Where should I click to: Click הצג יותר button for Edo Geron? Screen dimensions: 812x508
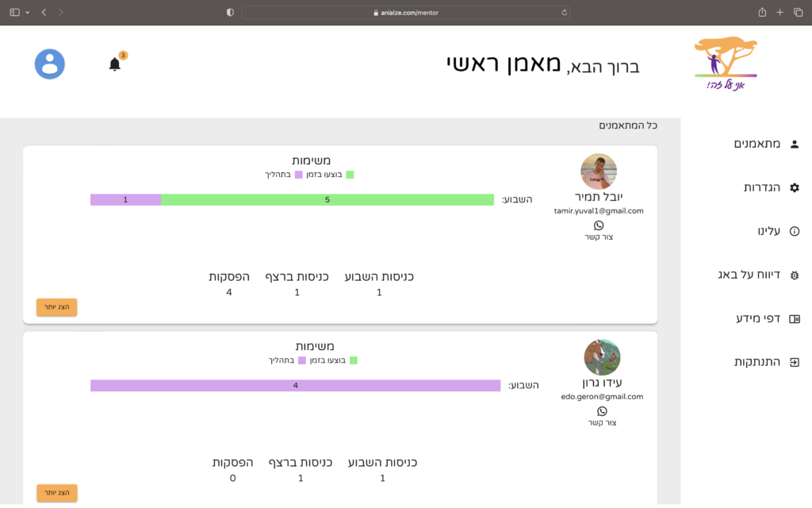pyautogui.click(x=57, y=493)
